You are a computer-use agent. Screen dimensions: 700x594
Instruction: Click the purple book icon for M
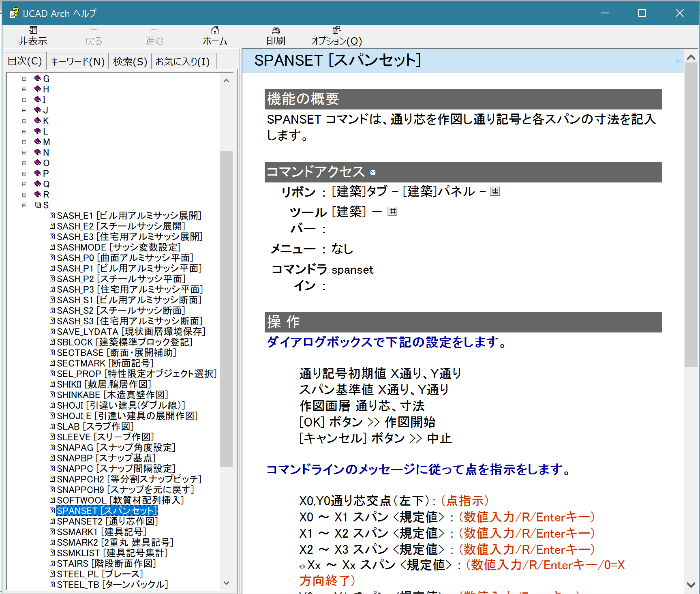click(38, 142)
